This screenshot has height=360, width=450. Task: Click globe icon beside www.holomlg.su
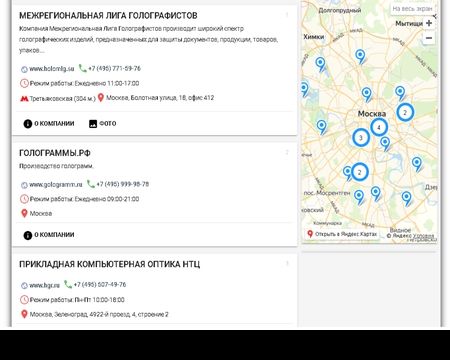(x=24, y=69)
